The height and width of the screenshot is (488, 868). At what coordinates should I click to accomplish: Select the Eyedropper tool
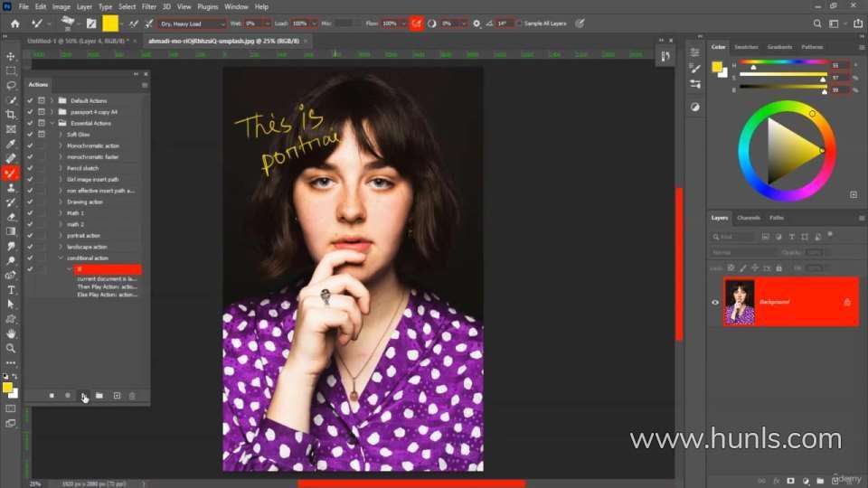point(11,144)
